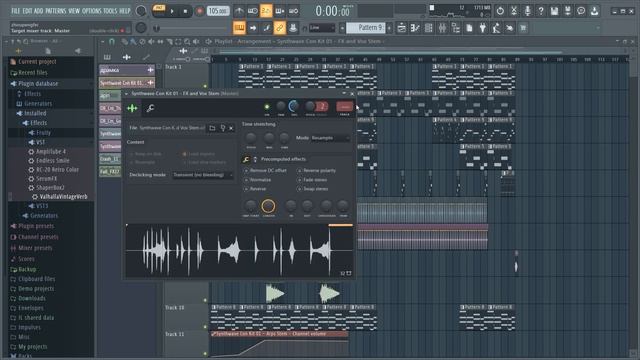Select the playlist mute speaker tool
This screenshot has height=360, width=640.
(x=151, y=41)
